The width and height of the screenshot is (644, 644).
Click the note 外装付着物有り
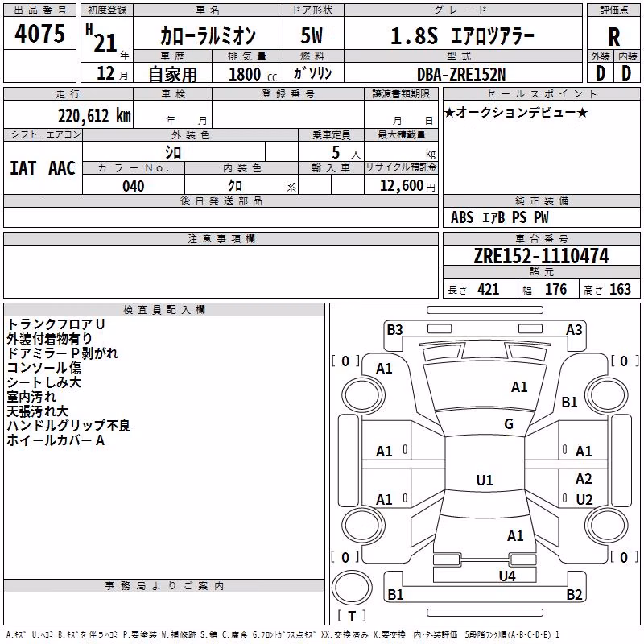pos(49,339)
